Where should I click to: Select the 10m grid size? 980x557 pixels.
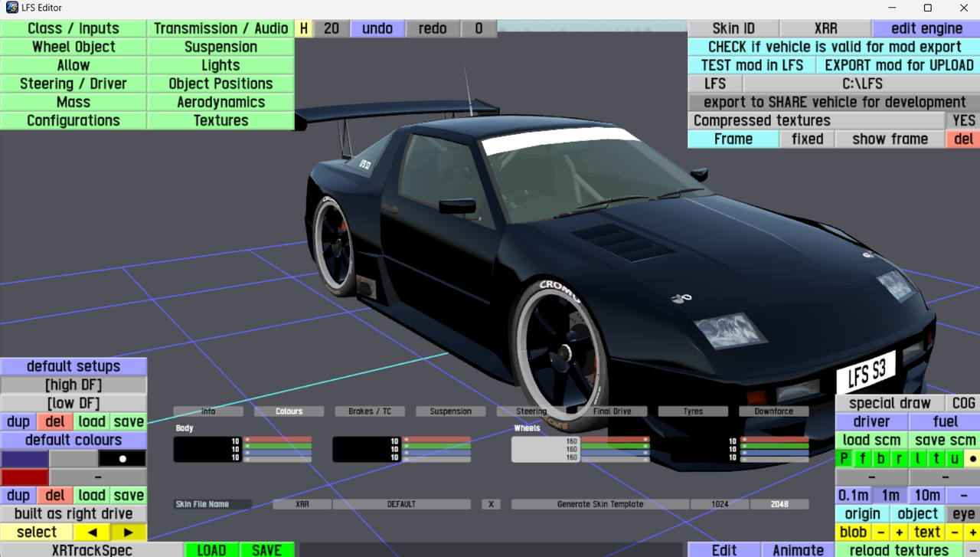tap(926, 495)
